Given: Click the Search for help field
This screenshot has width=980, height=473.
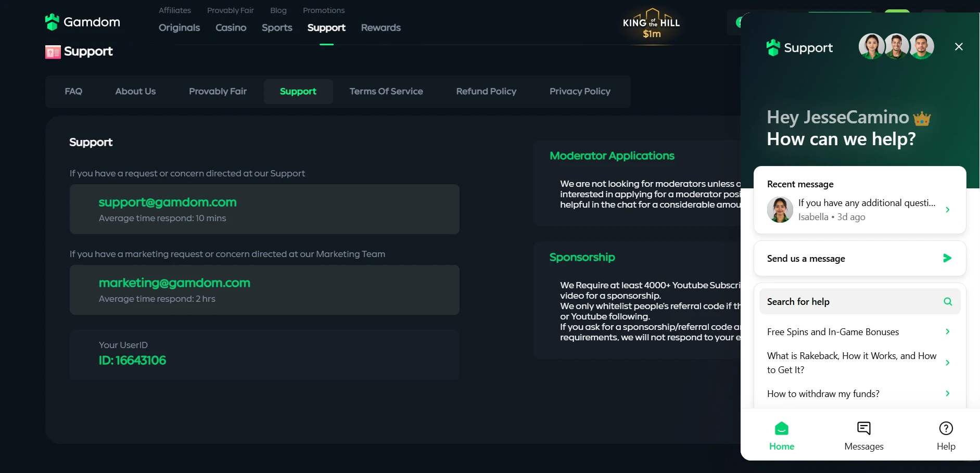Looking at the screenshot, I should click(860, 302).
